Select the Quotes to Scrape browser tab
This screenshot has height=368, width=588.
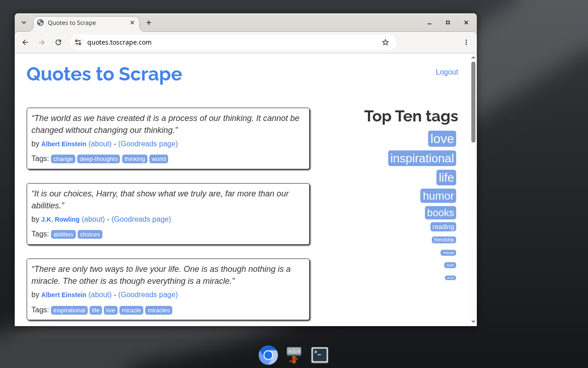[86, 23]
